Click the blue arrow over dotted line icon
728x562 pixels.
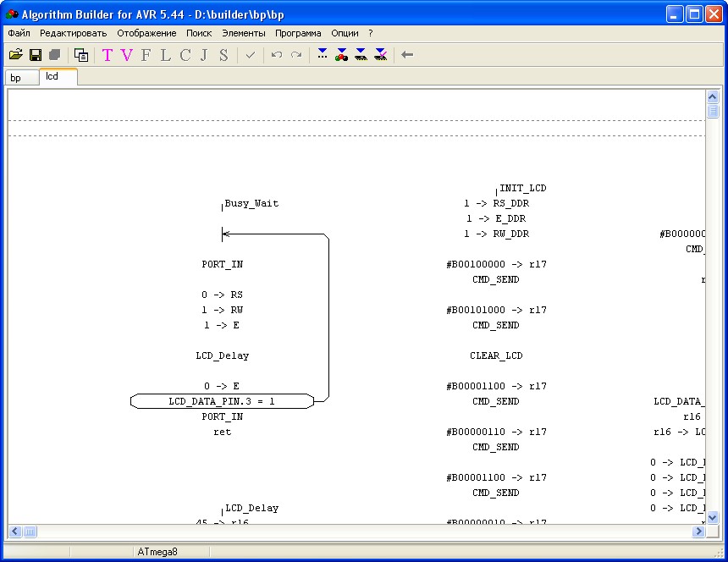click(323, 54)
